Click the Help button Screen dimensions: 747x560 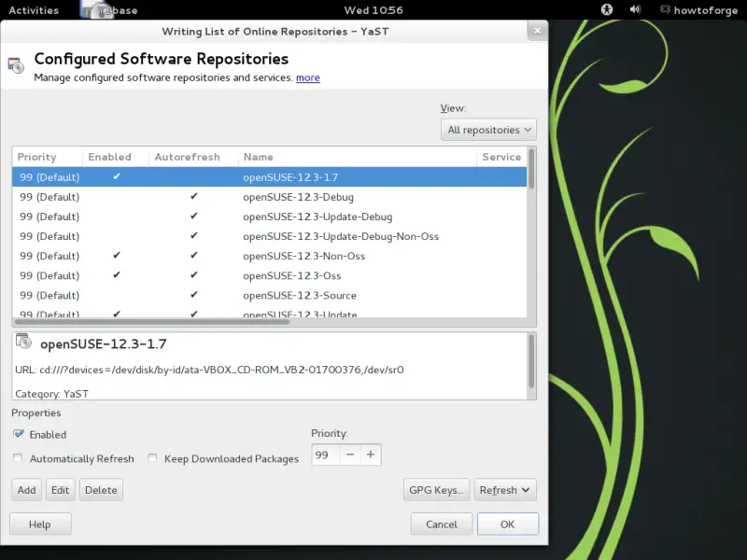click(x=40, y=525)
